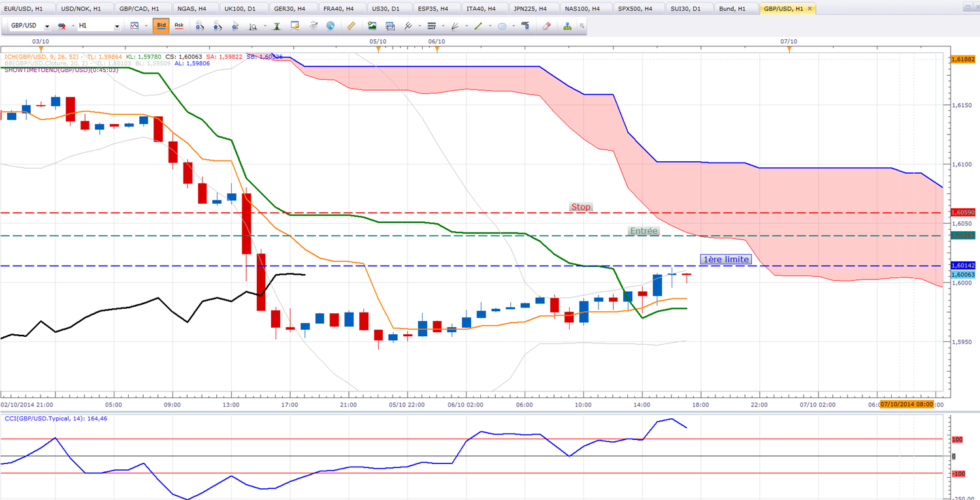
Task: Select the trend line drawing tool
Action: point(478,26)
